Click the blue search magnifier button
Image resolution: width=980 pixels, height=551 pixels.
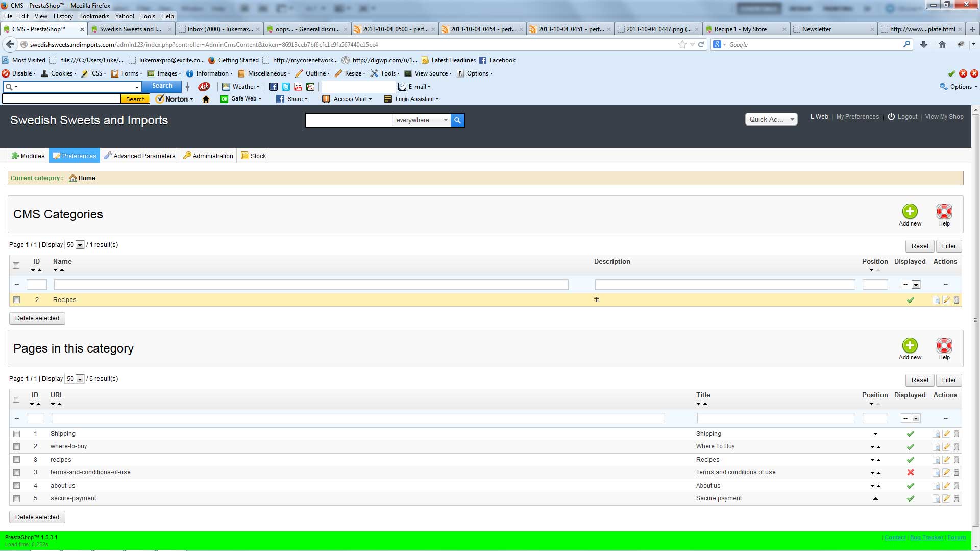tap(457, 120)
